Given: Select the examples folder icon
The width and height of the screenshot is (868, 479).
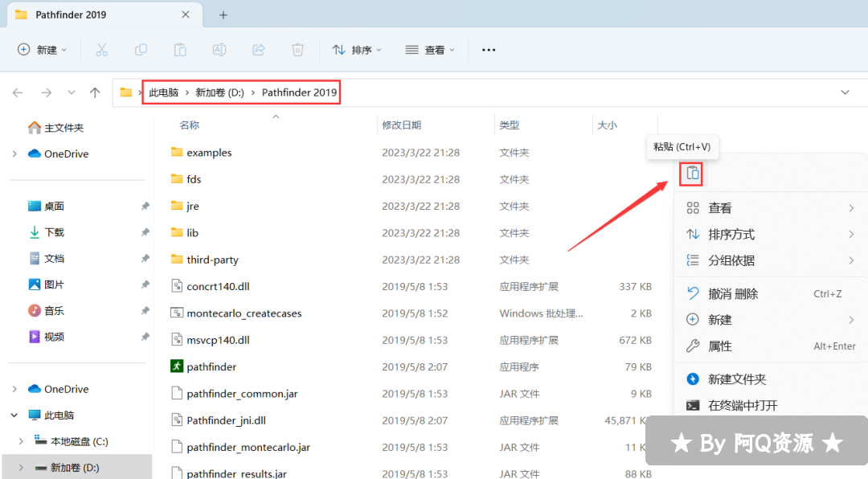Looking at the screenshot, I should tap(177, 152).
